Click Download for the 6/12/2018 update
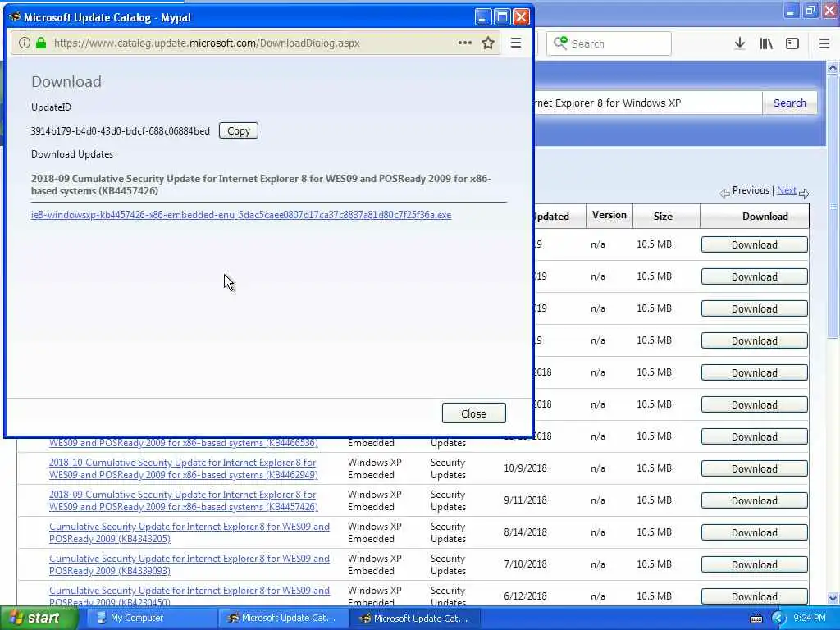Viewport: 840px width, 630px height. click(755, 596)
